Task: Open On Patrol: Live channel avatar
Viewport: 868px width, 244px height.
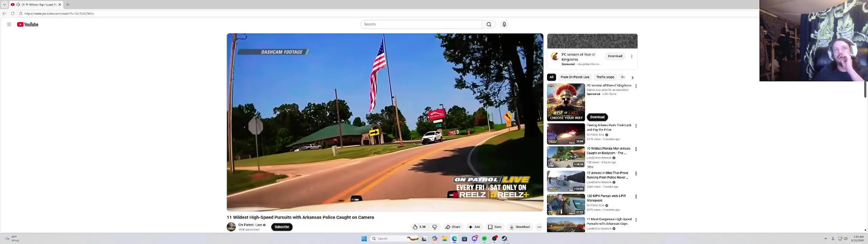Action: point(231,227)
